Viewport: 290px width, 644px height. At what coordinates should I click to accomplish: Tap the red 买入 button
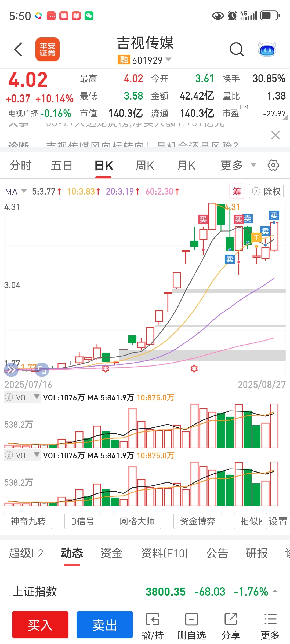pos(40,625)
